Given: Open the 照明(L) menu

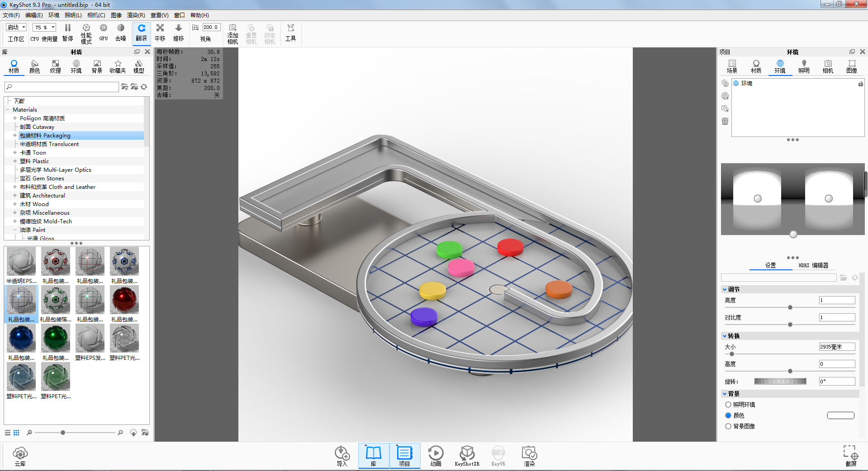Looking at the screenshot, I should coord(73,15).
